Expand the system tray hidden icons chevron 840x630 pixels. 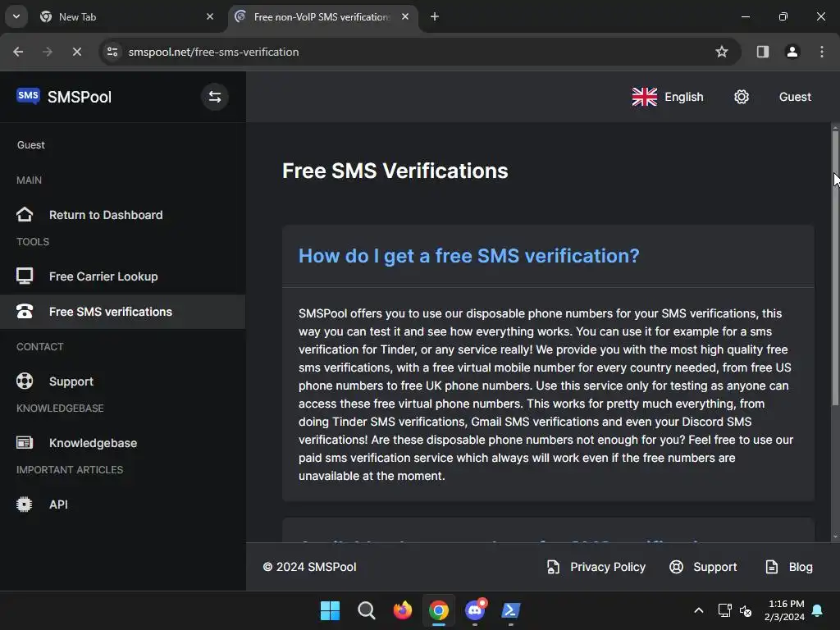699,610
